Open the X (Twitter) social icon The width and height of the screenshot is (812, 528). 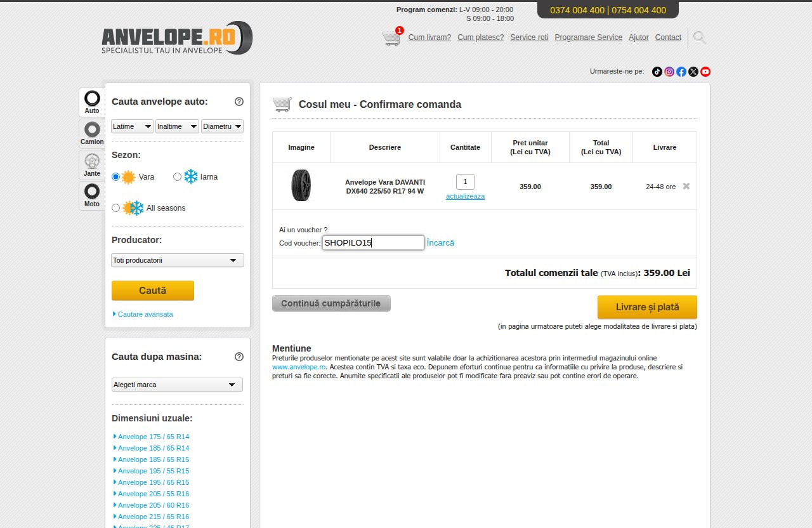point(693,72)
